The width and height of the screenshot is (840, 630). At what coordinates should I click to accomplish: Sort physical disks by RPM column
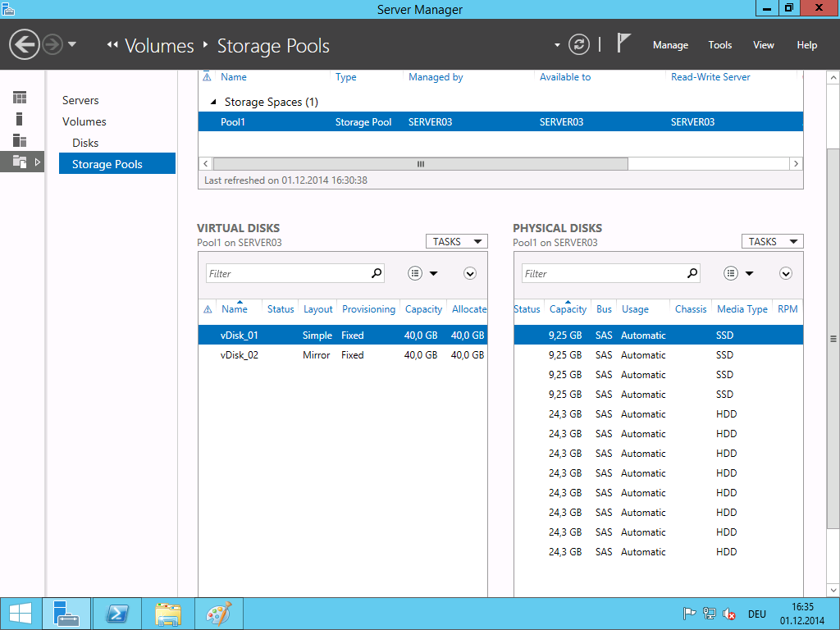[x=787, y=309]
